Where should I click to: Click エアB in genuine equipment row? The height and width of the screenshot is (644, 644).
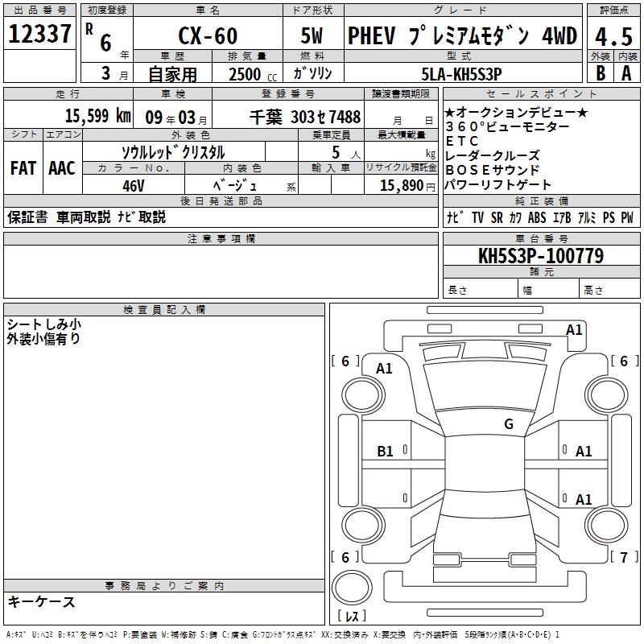pos(562,217)
